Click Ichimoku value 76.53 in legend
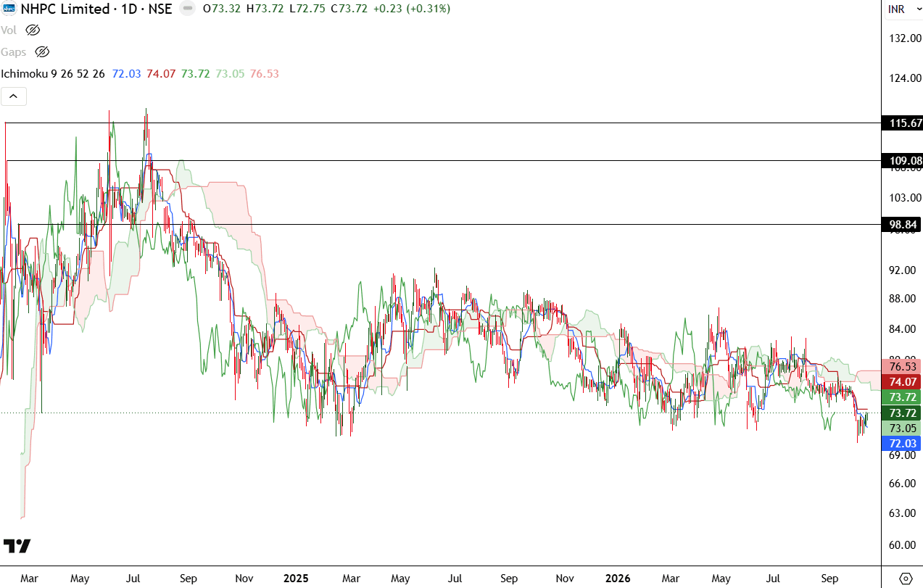 [265, 73]
